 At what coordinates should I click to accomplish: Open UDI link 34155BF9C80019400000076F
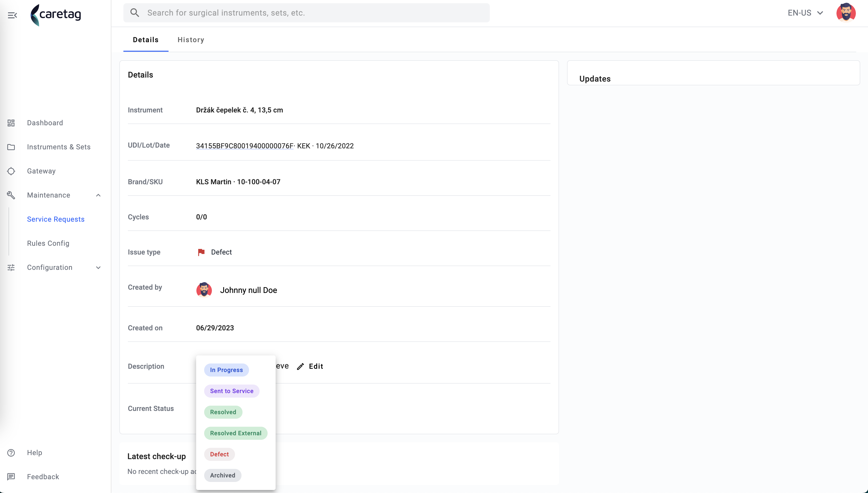(x=245, y=146)
